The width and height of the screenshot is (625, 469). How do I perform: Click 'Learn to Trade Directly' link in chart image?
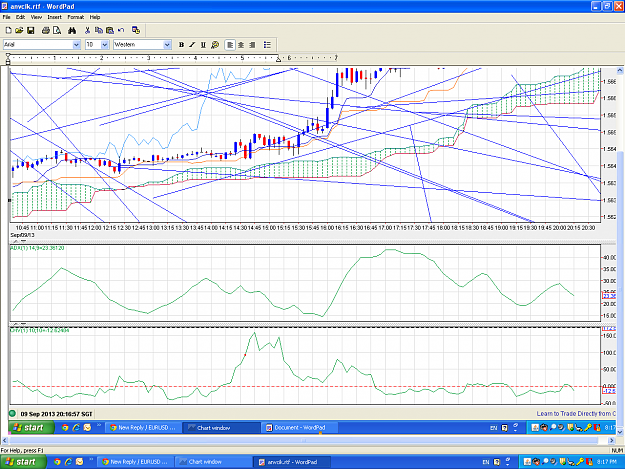[576, 414]
